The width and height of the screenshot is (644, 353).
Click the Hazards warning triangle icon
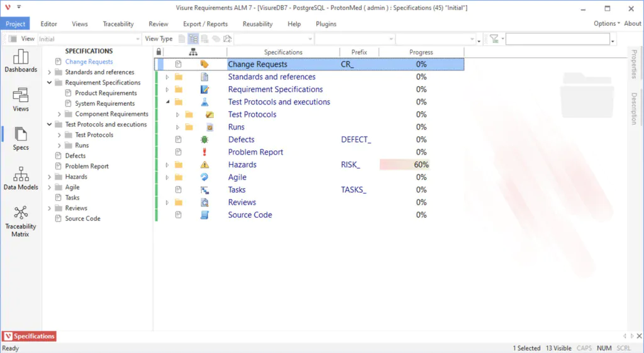coord(204,165)
